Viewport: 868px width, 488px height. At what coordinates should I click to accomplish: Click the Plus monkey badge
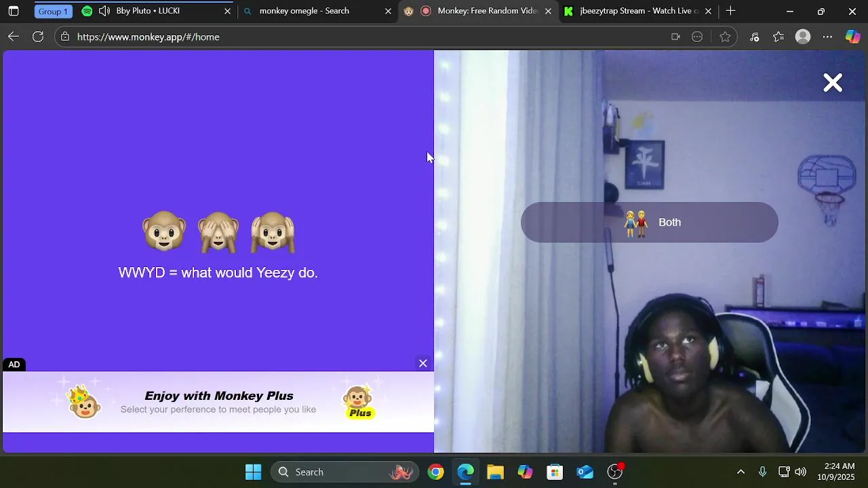(359, 402)
